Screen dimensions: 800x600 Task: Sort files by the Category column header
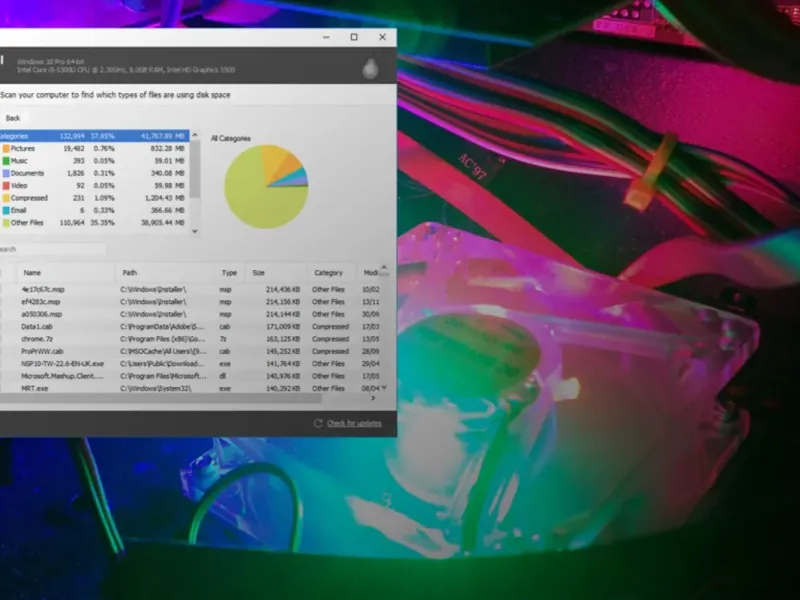[x=332, y=273]
